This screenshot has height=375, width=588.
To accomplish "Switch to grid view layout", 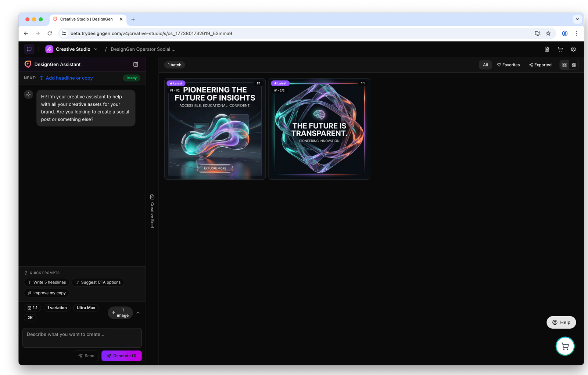I will 564,65.
